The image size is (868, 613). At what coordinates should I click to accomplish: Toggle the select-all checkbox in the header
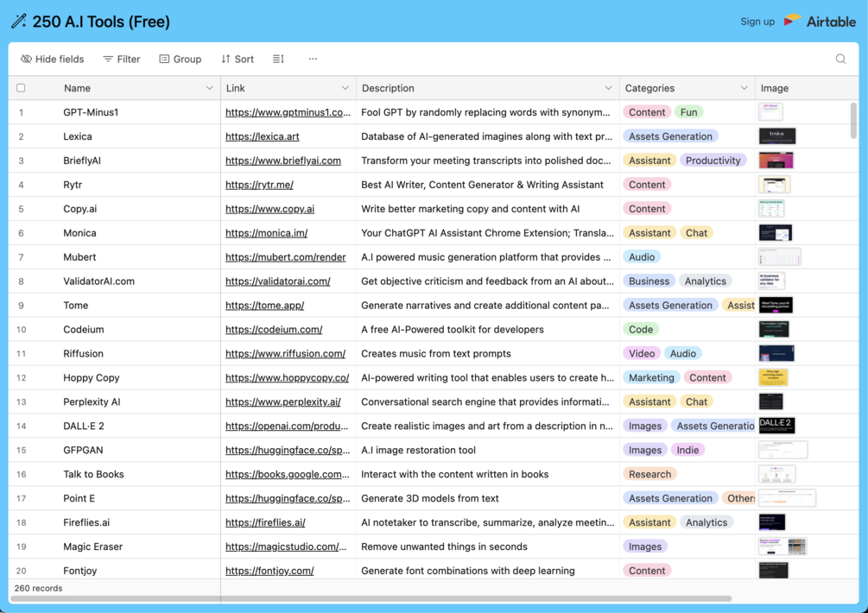[21, 88]
